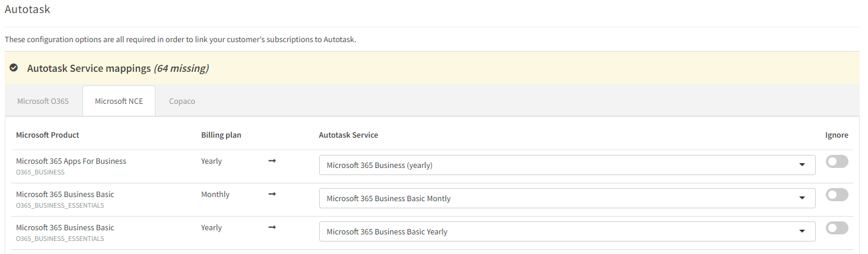
Task: Click the Billing plan column header
Action: pyautogui.click(x=221, y=135)
